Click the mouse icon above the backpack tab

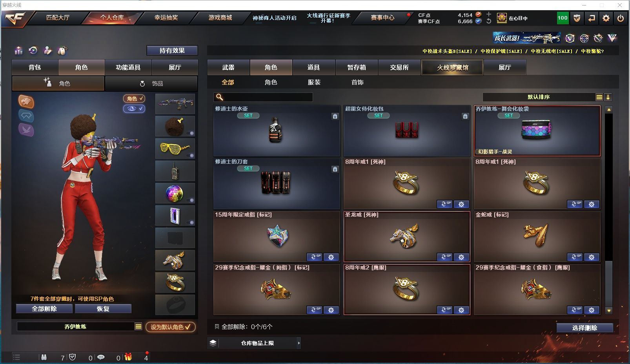pyautogui.click(x=62, y=51)
